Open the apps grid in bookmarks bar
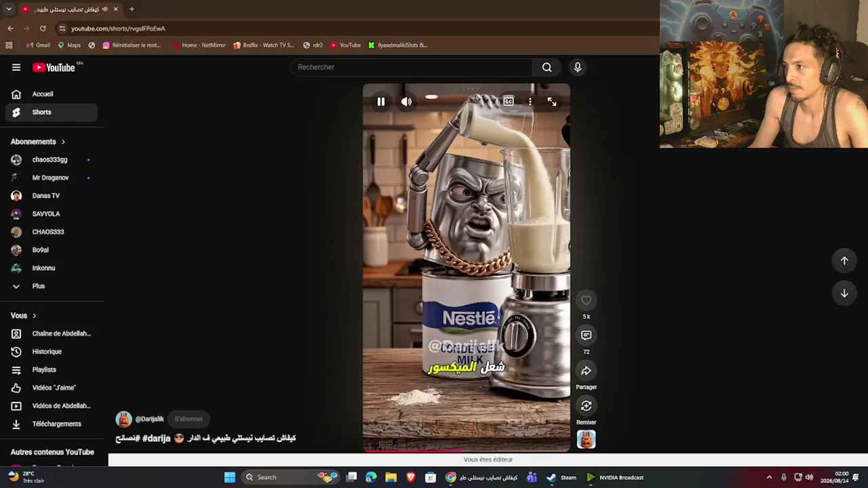Viewport: 868px width, 488px height. pyautogui.click(x=9, y=45)
